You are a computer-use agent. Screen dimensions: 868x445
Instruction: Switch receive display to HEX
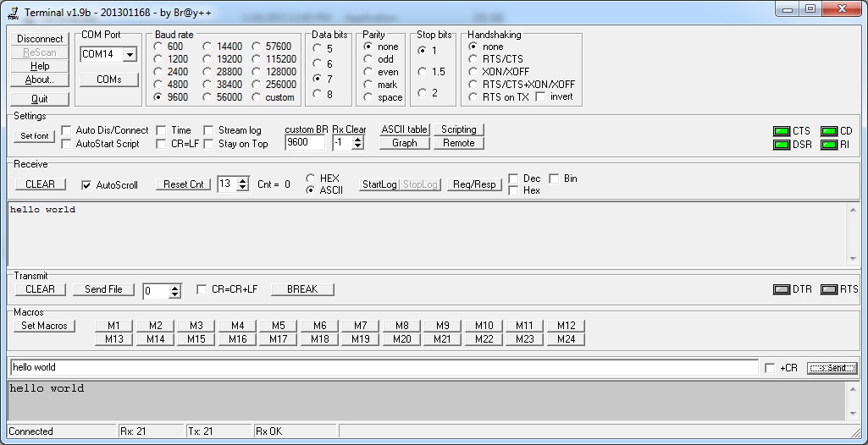(x=311, y=178)
